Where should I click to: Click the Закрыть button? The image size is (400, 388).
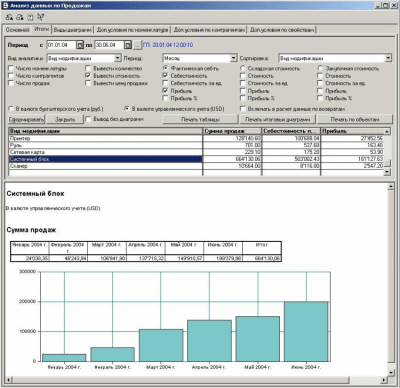click(65, 119)
